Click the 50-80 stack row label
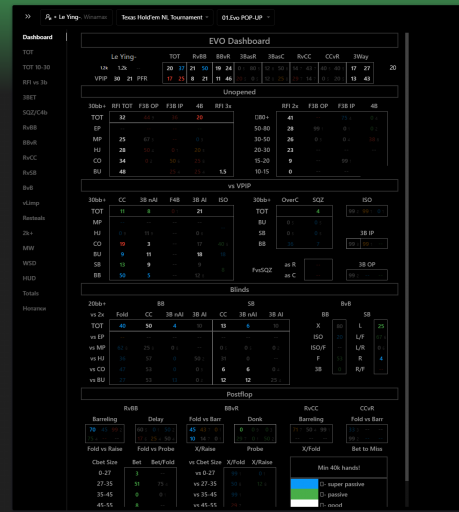This screenshot has width=459, height=512. point(262,128)
